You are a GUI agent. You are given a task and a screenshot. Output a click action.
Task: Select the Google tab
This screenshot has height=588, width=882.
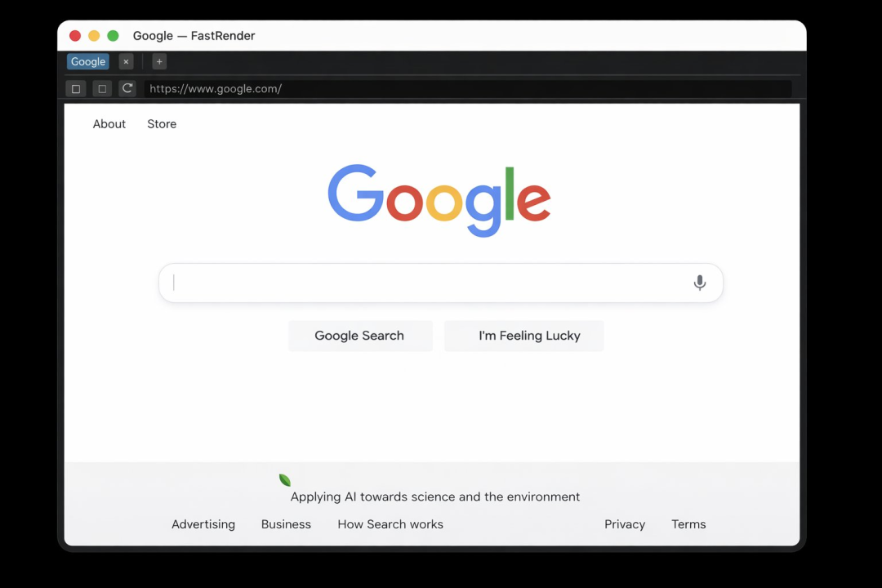click(87, 62)
